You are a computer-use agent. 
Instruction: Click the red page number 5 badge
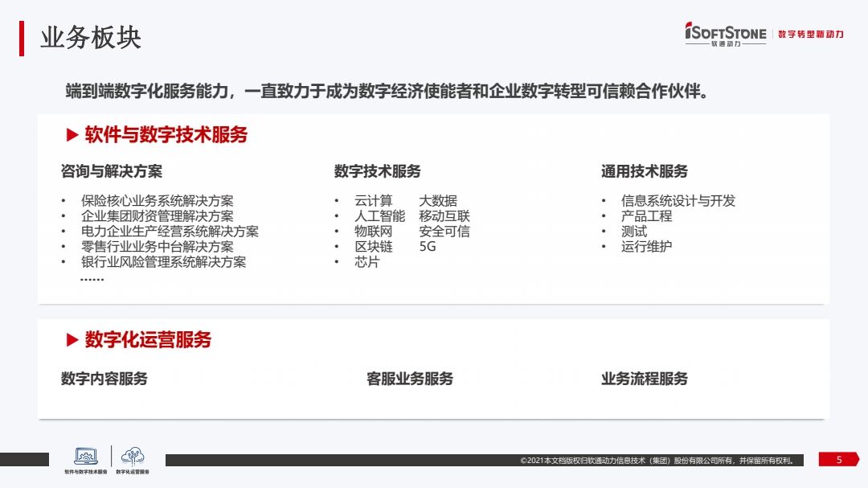[x=839, y=460]
